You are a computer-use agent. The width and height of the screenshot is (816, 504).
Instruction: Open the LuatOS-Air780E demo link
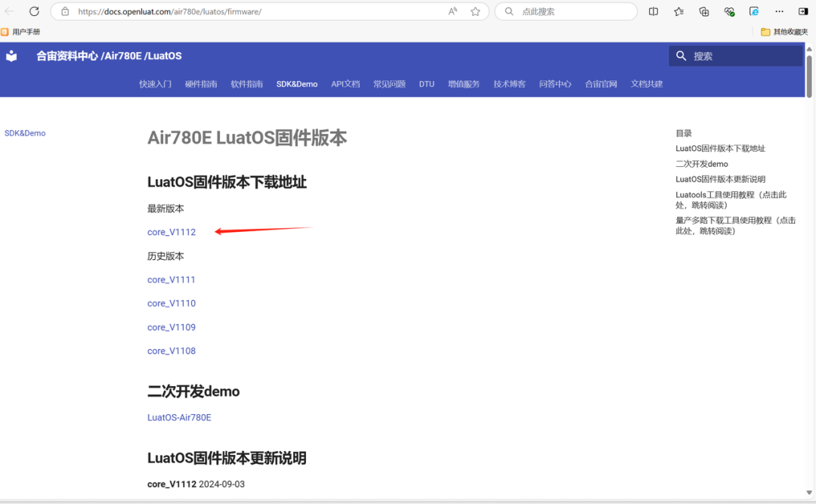click(179, 417)
